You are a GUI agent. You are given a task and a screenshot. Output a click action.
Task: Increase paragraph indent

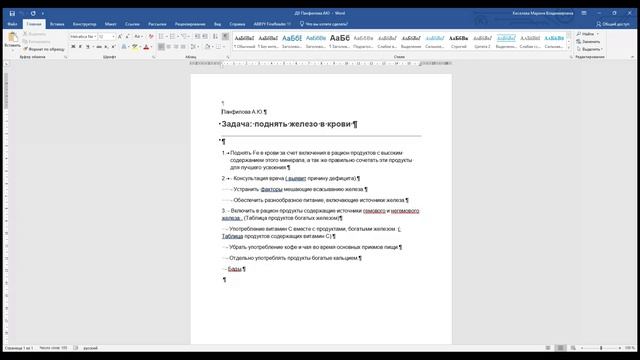[205, 37]
